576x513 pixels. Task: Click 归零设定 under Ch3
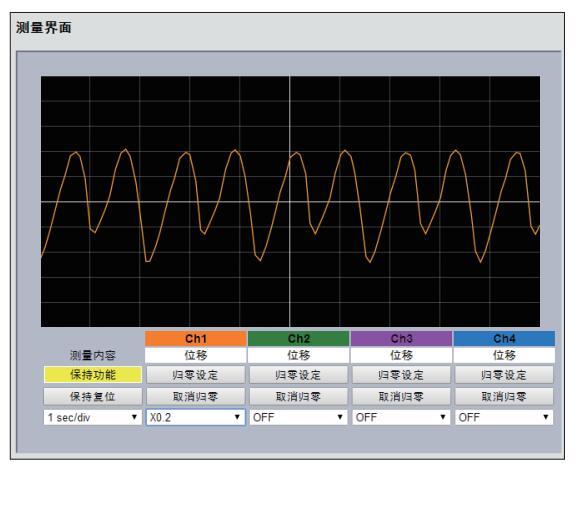[401, 375]
